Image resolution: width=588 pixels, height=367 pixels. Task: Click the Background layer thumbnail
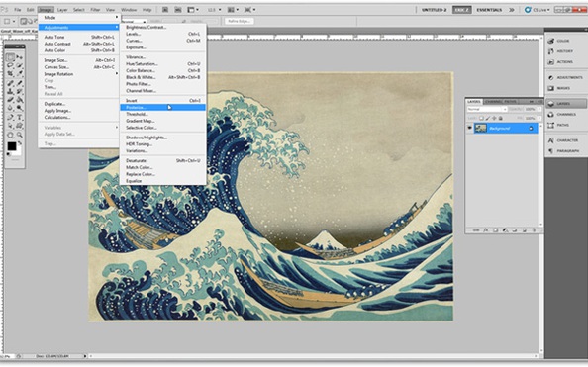coord(481,129)
